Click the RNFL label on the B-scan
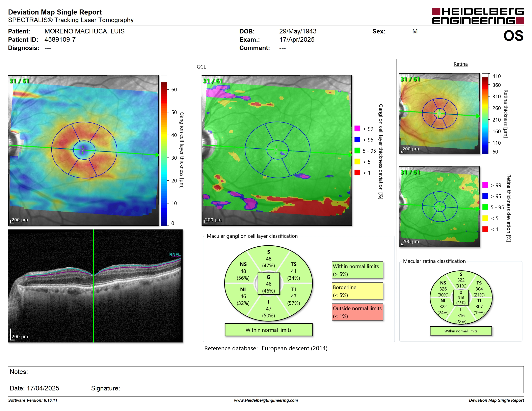532x411 pixels. (x=175, y=254)
